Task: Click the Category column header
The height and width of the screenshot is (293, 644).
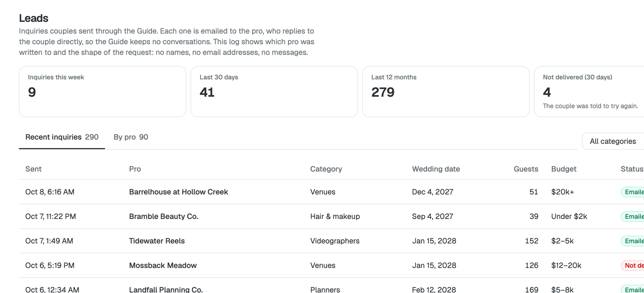Action: [x=326, y=169]
